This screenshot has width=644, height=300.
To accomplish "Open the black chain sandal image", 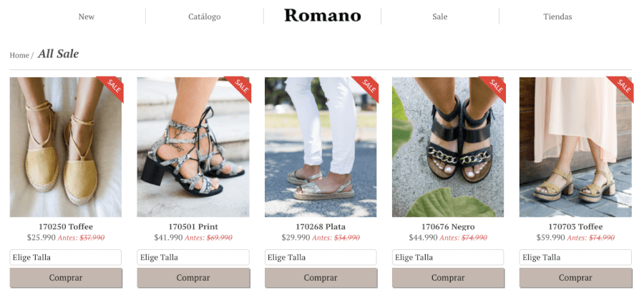I will [x=448, y=147].
